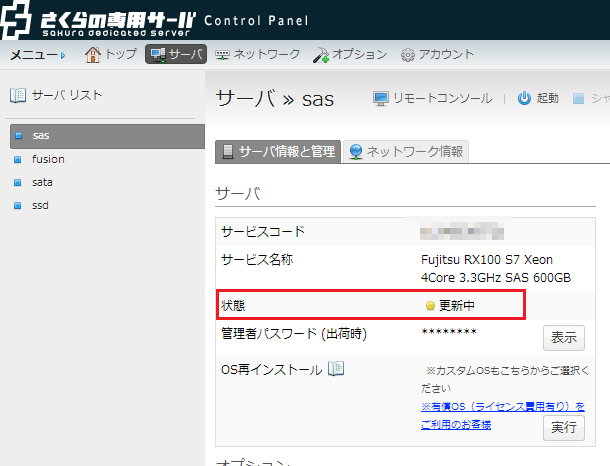The width and height of the screenshot is (610, 466).
Task: Click the house icon beside トップ
Action: click(93, 54)
